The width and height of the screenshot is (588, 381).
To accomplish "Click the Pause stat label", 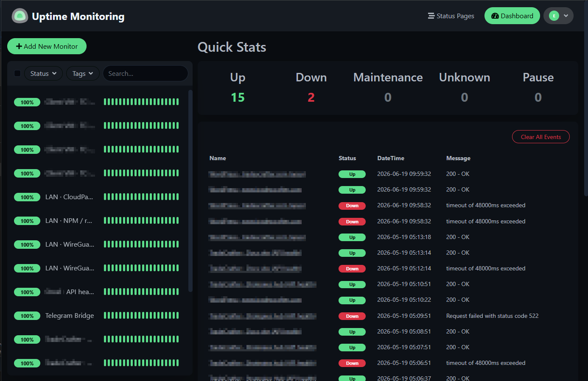I will (x=538, y=77).
